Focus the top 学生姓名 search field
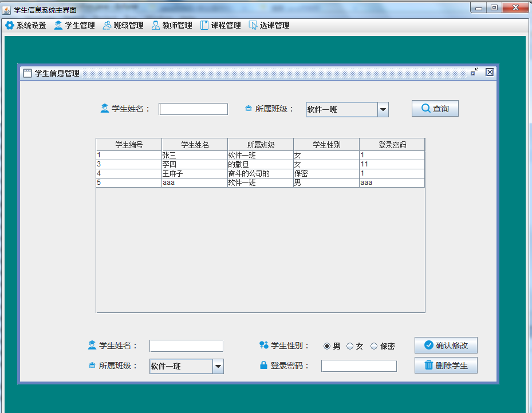The height and width of the screenshot is (413, 532). point(194,109)
